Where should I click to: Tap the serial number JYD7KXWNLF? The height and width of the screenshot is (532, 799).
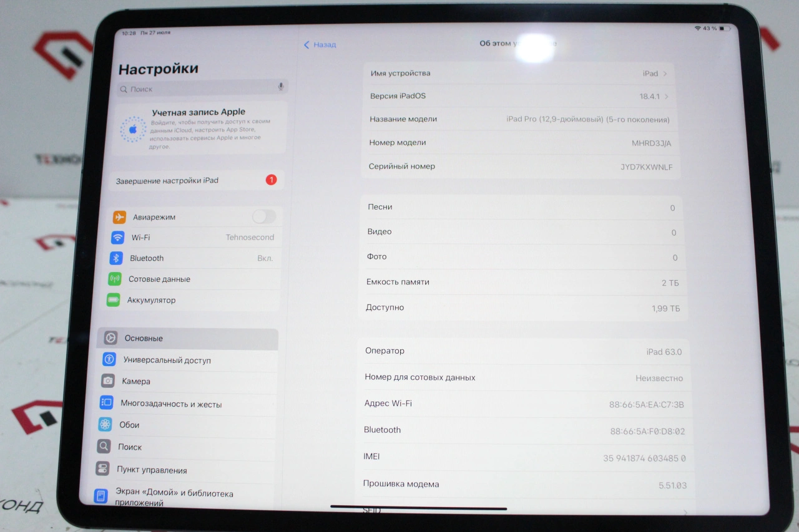[647, 167]
